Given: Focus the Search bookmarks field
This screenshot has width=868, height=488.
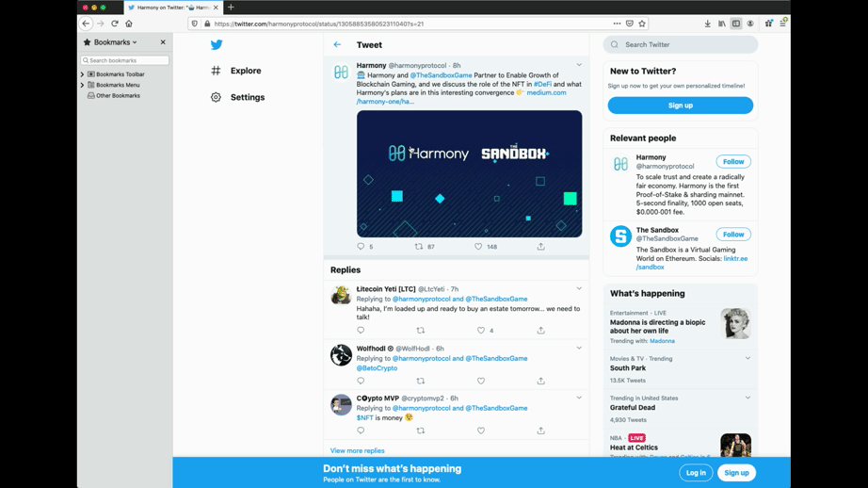Looking at the screenshot, I should (124, 60).
